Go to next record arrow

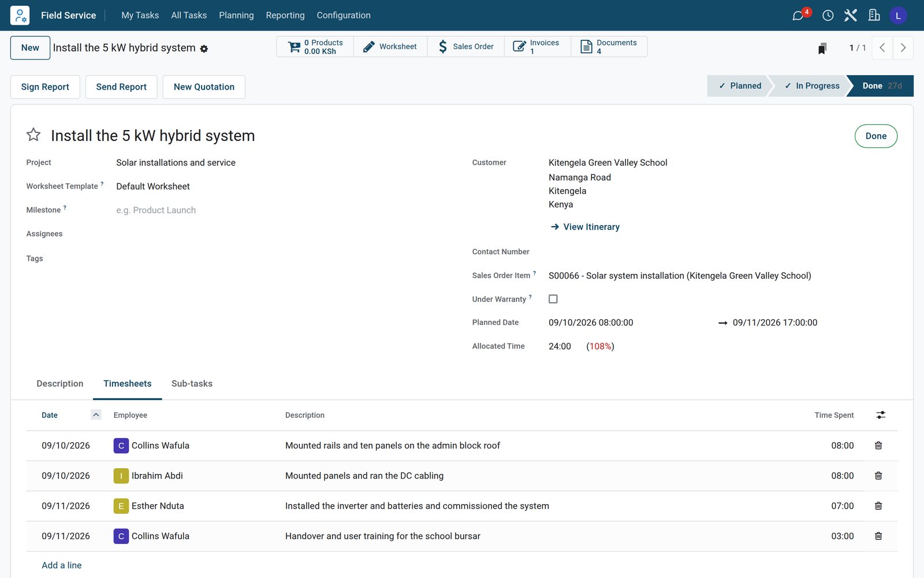[903, 48]
